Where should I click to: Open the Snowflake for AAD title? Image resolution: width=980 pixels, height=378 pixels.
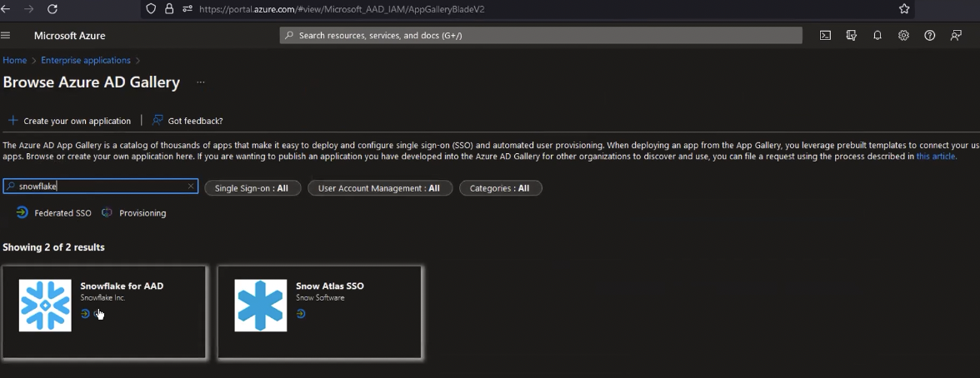(x=122, y=286)
